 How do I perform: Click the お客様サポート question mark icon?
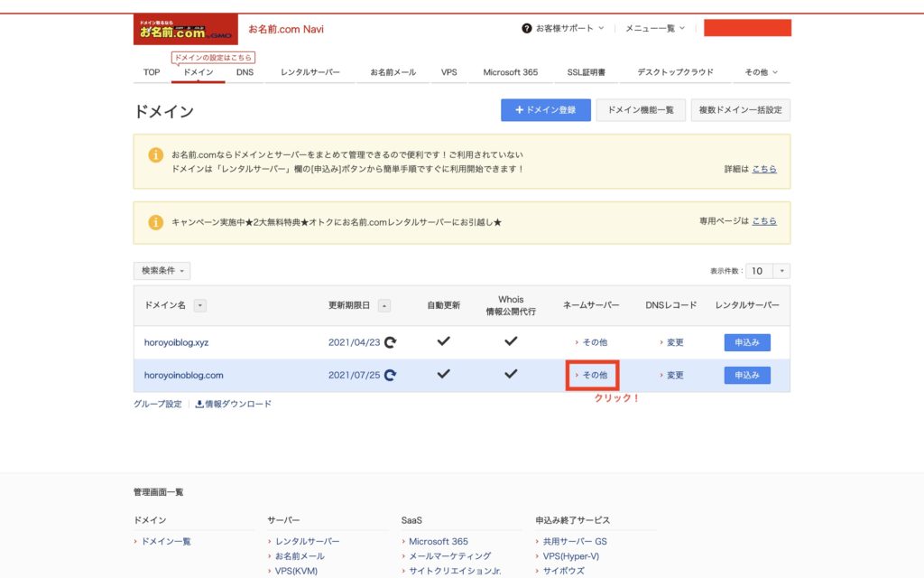(x=526, y=28)
